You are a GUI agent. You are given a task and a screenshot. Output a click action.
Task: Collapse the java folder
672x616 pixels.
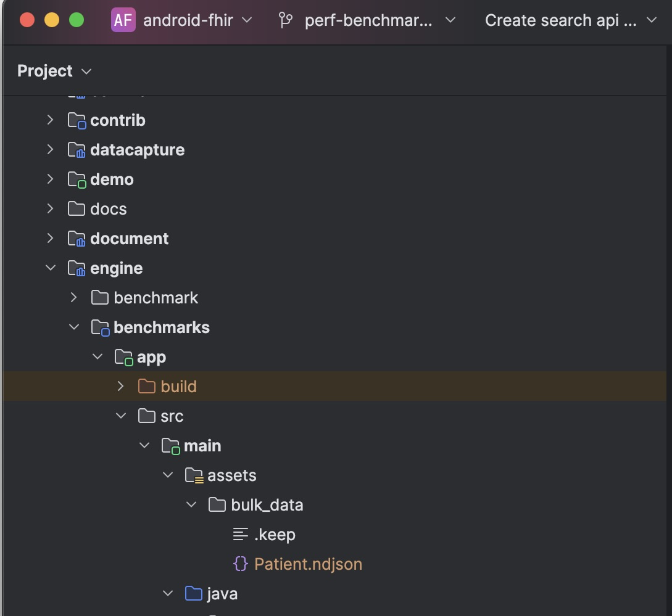click(168, 593)
